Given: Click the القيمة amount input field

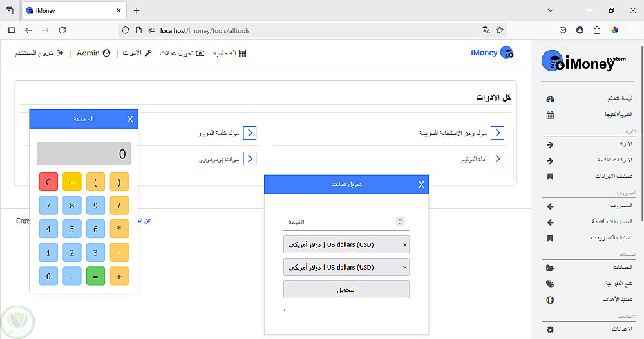Looking at the screenshot, I should (x=341, y=222).
